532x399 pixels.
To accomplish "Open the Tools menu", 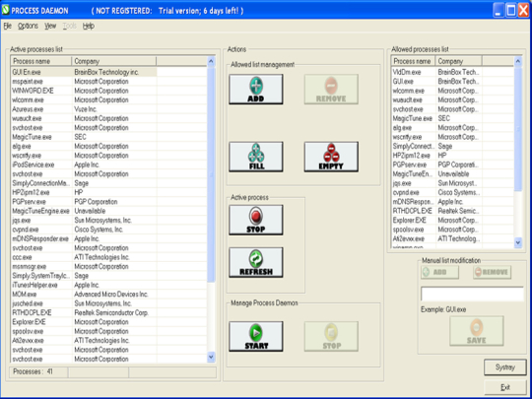I will pyautogui.click(x=70, y=26).
